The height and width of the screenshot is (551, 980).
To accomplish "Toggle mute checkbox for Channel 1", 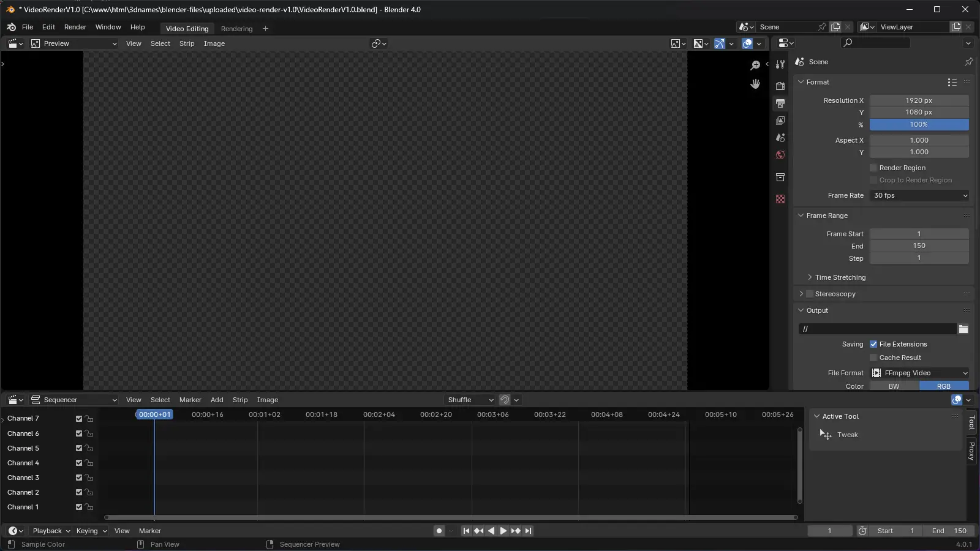I will (x=79, y=507).
